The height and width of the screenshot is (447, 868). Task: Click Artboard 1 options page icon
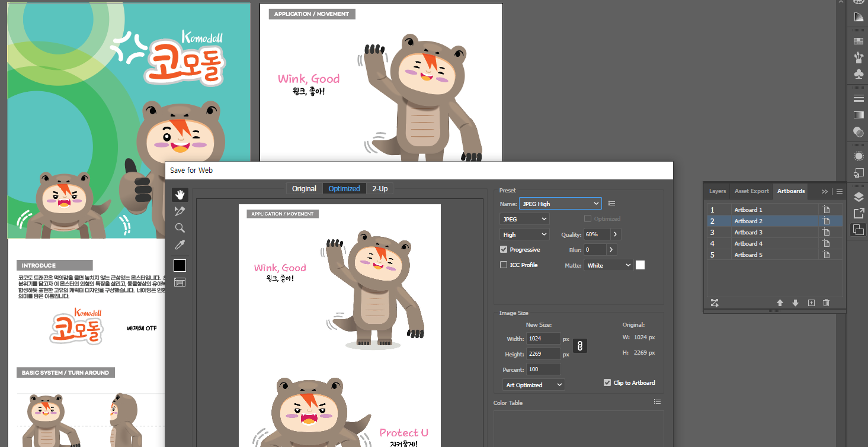pyautogui.click(x=825, y=210)
